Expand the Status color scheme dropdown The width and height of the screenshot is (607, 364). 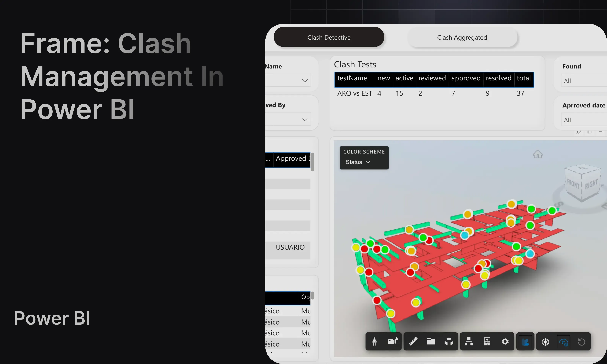tap(358, 162)
